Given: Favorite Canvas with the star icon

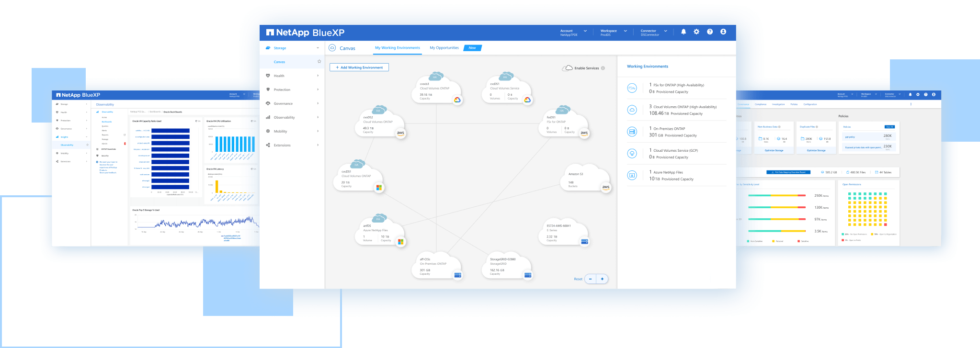Looking at the screenshot, I should 319,61.
